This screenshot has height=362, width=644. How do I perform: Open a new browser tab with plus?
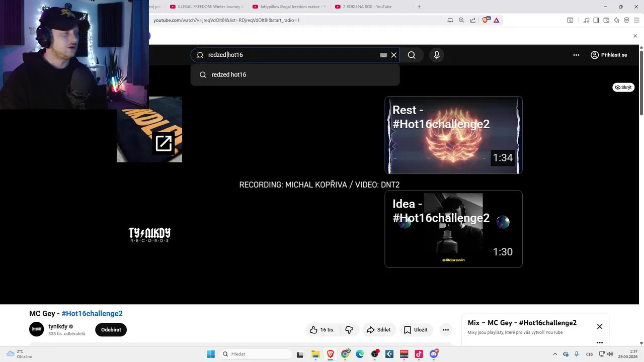[x=419, y=7]
